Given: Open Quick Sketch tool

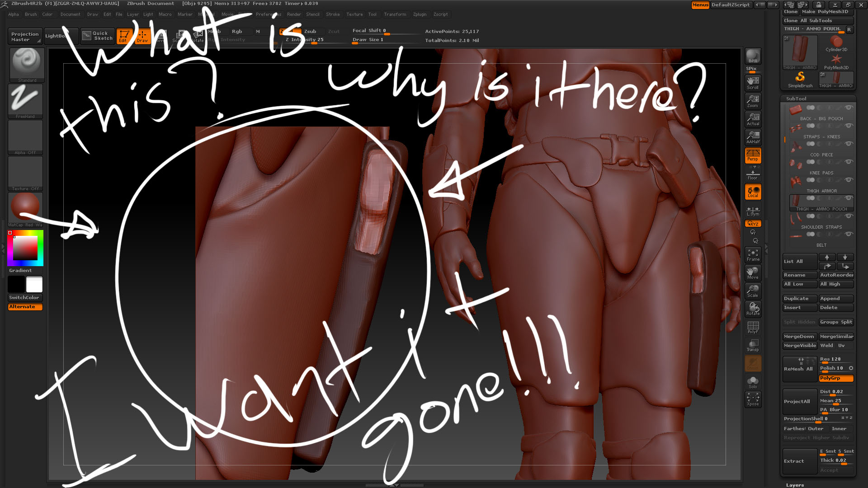Looking at the screenshot, I should (x=98, y=36).
